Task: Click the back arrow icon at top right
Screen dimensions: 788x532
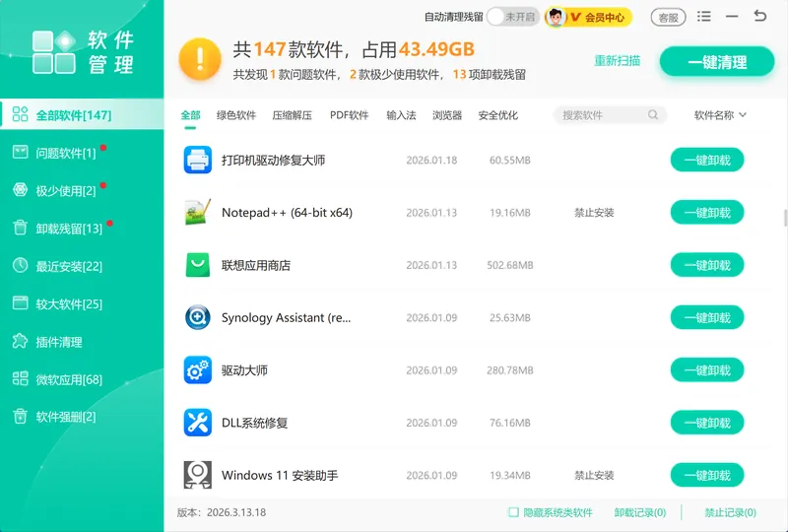Action: (759, 16)
